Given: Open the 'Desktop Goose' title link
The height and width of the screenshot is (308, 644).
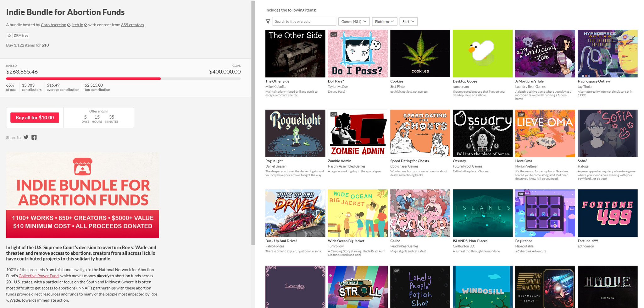Looking at the screenshot, I should click(465, 81).
